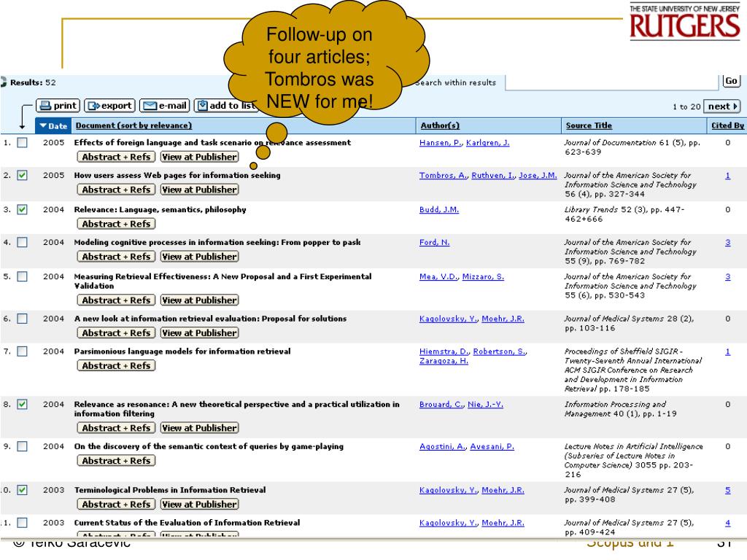Open author link Karlgren, J.

(x=488, y=143)
